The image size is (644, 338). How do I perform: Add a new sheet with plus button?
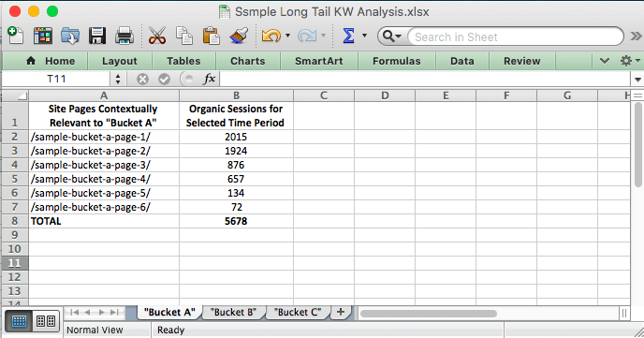pyautogui.click(x=341, y=312)
